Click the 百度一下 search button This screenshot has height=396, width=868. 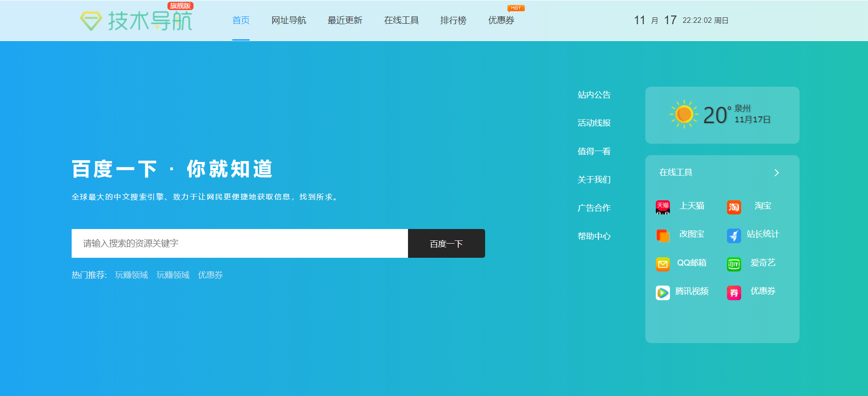pyautogui.click(x=446, y=244)
